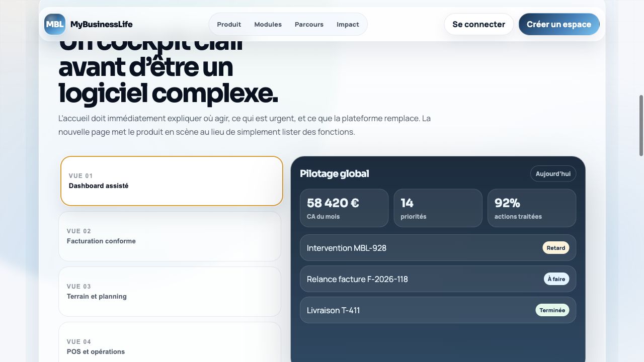
Task: Click the 'logiciel complexe.' headline text
Action: click(x=168, y=94)
